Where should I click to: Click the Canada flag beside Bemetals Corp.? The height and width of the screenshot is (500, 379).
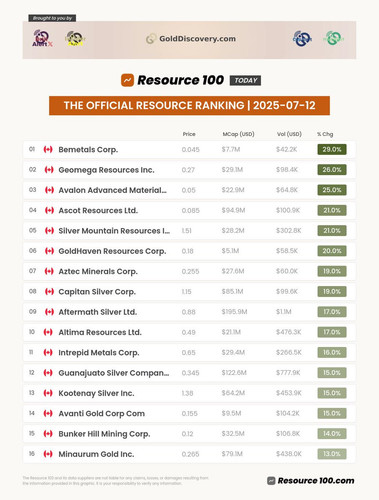click(x=48, y=149)
